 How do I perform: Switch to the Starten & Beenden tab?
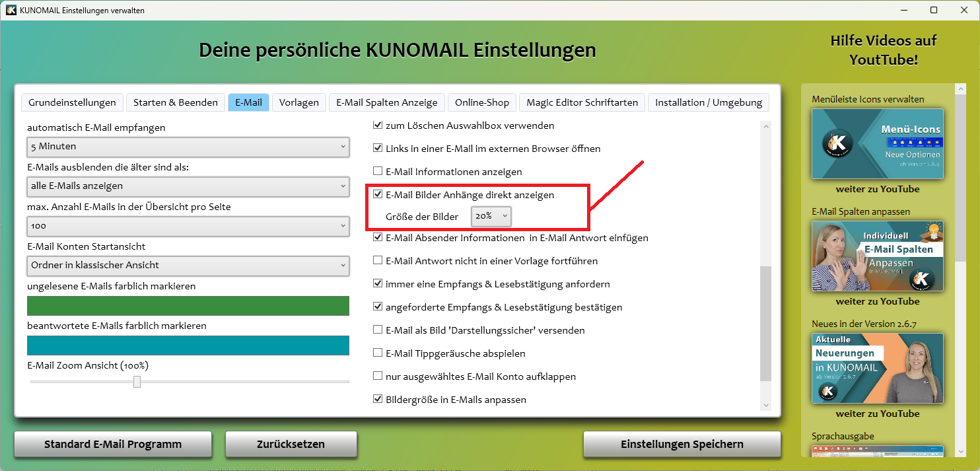[x=176, y=102]
